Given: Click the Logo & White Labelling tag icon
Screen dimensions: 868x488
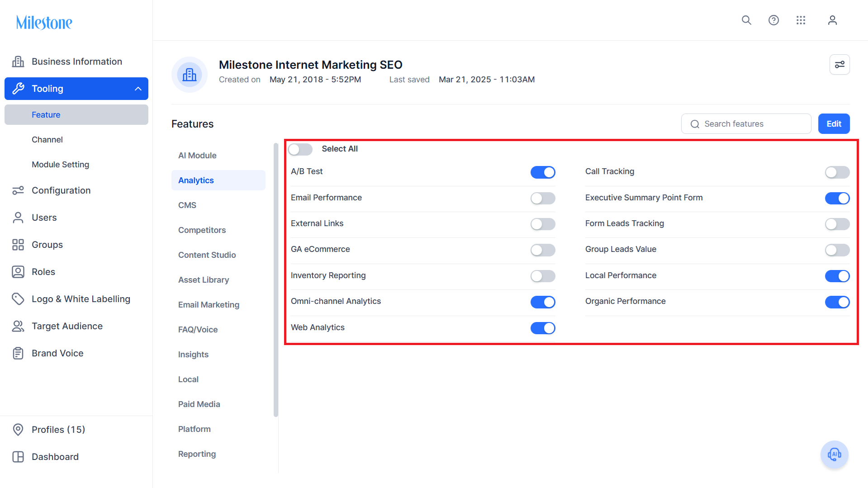Looking at the screenshot, I should pos(18,299).
